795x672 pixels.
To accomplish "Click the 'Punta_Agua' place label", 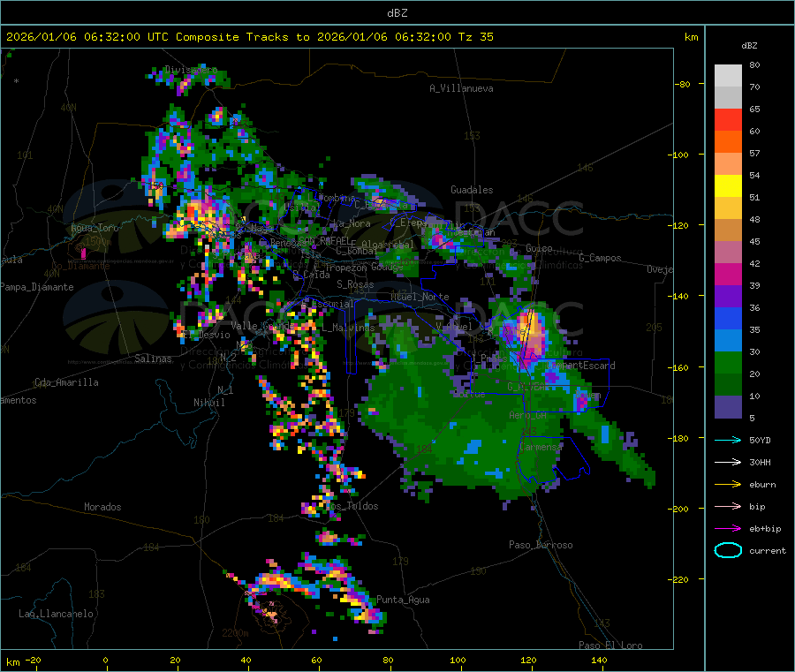I will click(403, 600).
